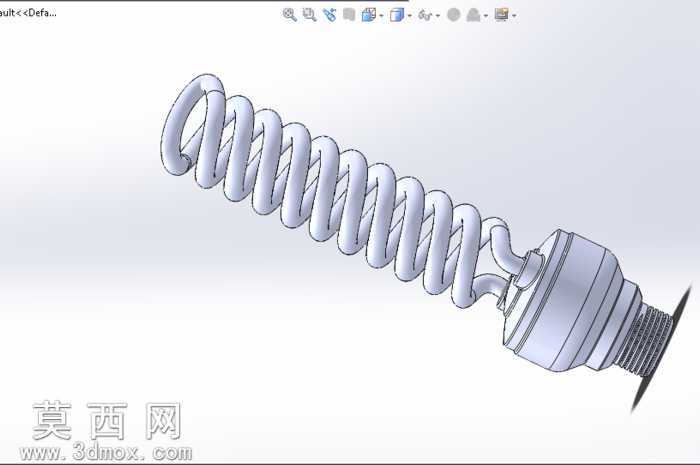Expand the Apply Scene dropdown arrow
Screen dimensions: 700x465
(486, 16)
